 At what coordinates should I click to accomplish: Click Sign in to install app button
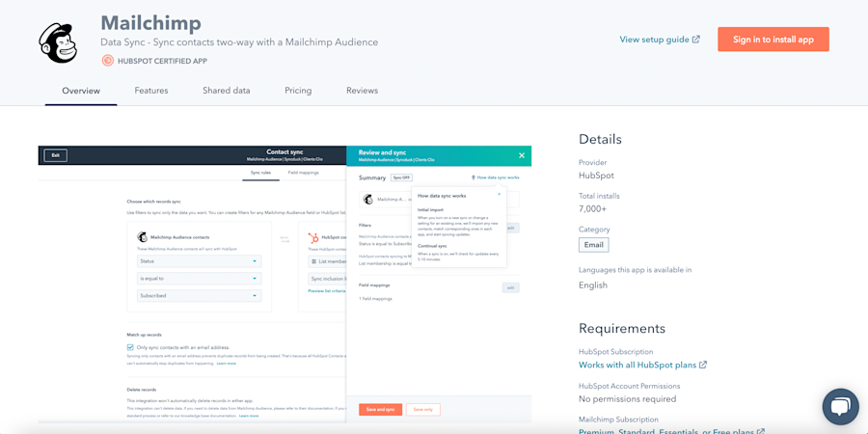(773, 40)
